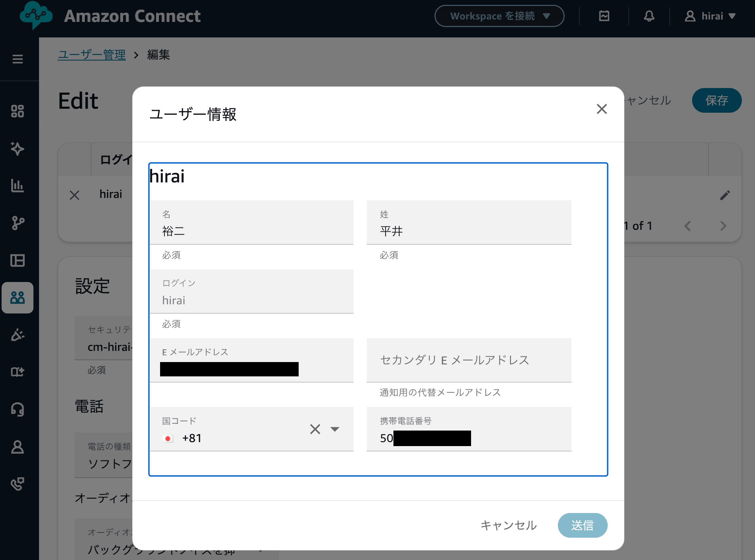Screen dimensions: 755x560
Task: Select the highlighted user management icon
Action: (18, 298)
